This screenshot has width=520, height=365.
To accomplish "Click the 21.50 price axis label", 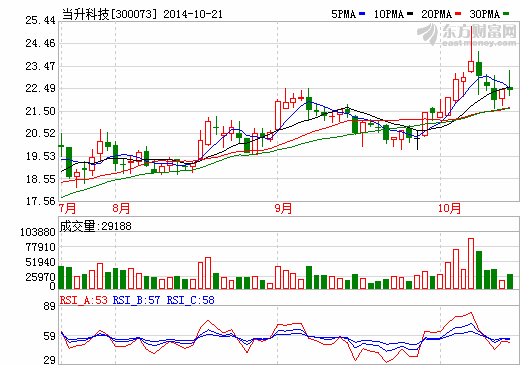I will tap(40, 111).
